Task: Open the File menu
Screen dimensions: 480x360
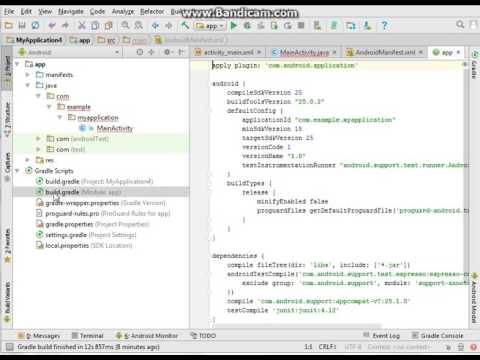Action: coord(9,12)
